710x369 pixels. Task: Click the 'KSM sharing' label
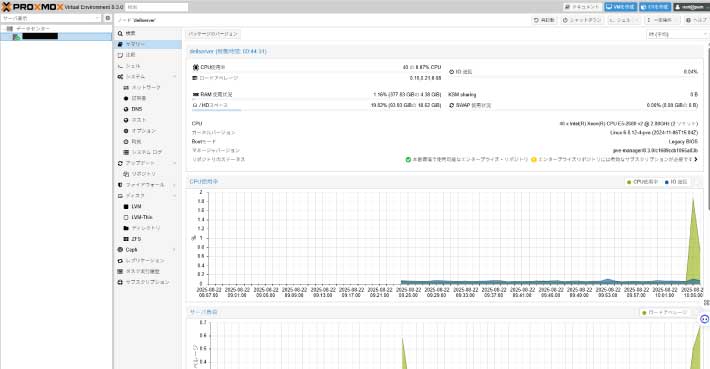pos(462,95)
